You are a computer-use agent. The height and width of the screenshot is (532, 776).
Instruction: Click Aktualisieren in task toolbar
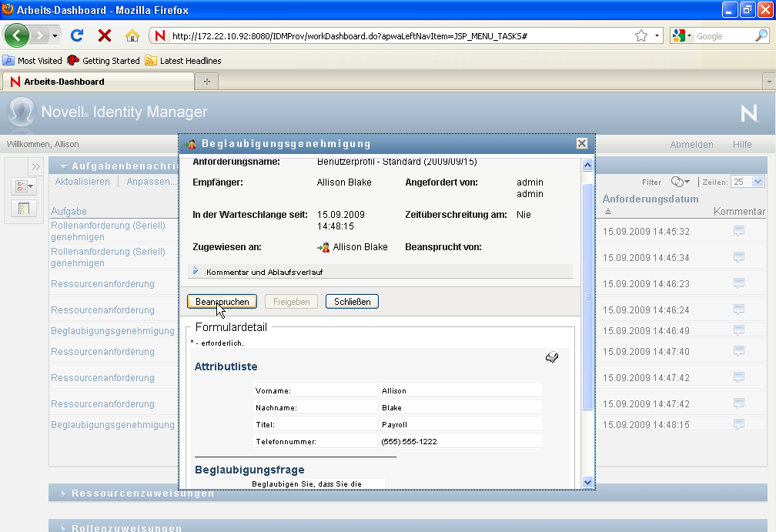[82, 182]
